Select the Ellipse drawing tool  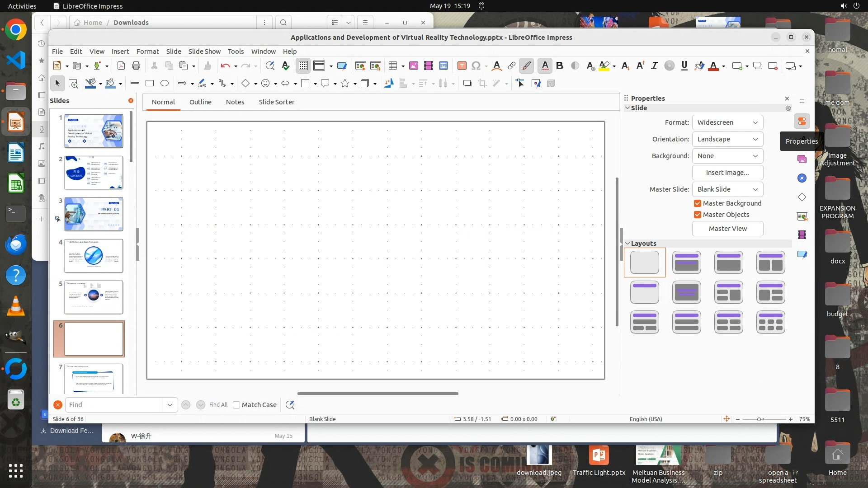click(165, 83)
